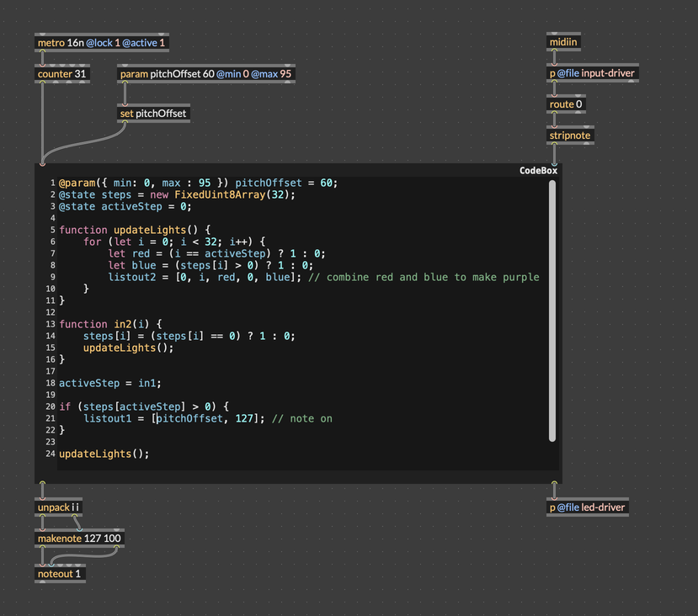
Task: Click the counter 31 object
Action: click(61, 74)
